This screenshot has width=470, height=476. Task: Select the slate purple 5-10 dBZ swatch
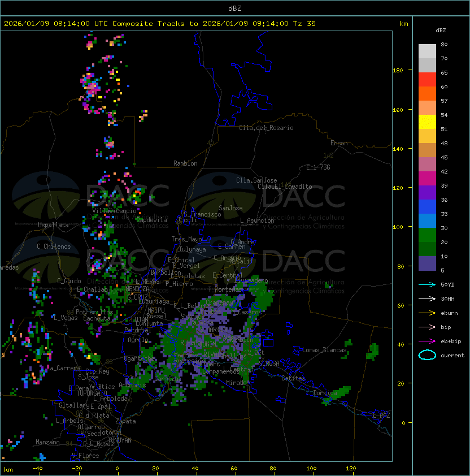(427, 263)
